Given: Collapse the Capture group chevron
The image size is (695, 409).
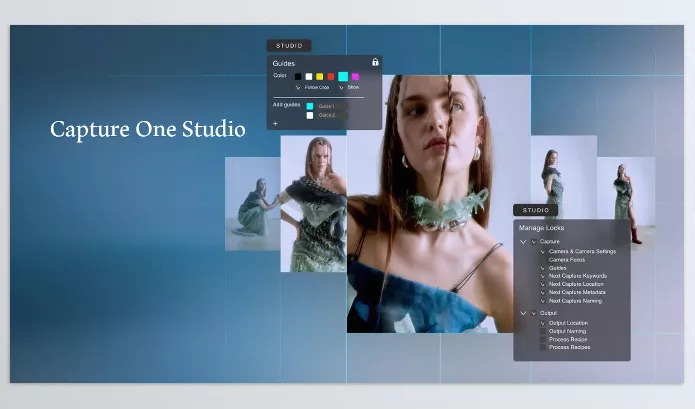Looking at the screenshot, I should click(523, 242).
